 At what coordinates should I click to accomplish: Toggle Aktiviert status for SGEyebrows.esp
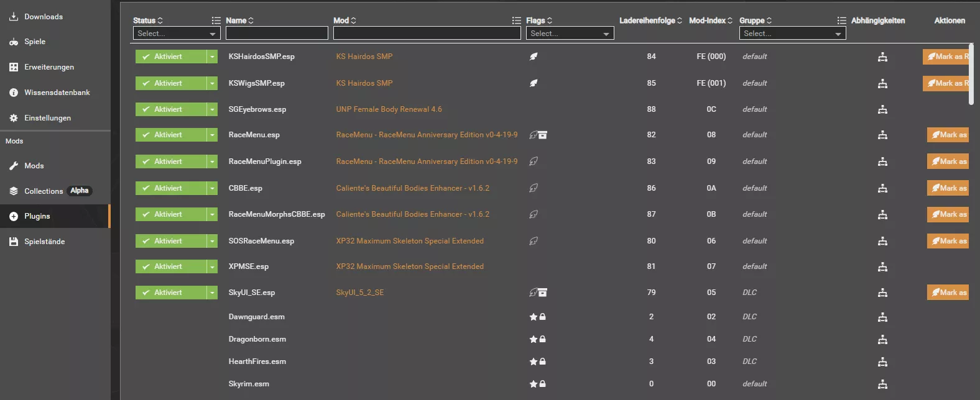(x=171, y=109)
